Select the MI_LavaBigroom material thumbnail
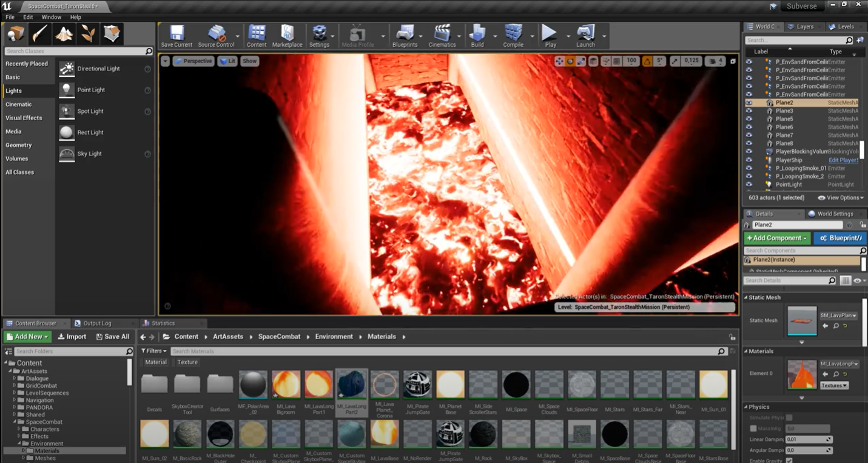Screen dimensions: 868x463 [286, 385]
